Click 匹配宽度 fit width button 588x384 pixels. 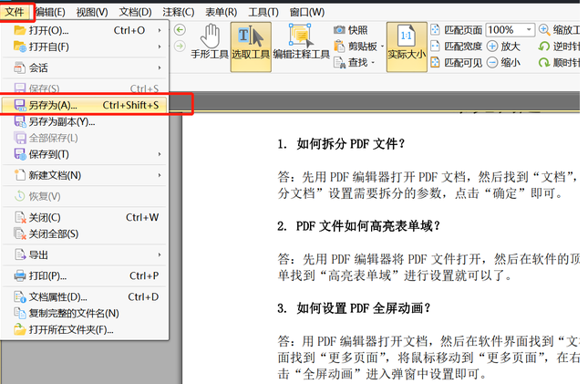point(457,47)
